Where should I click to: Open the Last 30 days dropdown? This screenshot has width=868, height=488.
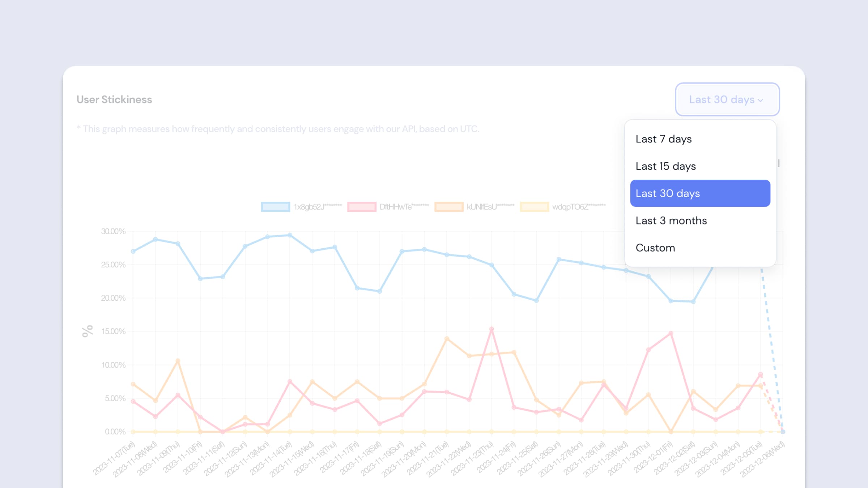coord(727,99)
